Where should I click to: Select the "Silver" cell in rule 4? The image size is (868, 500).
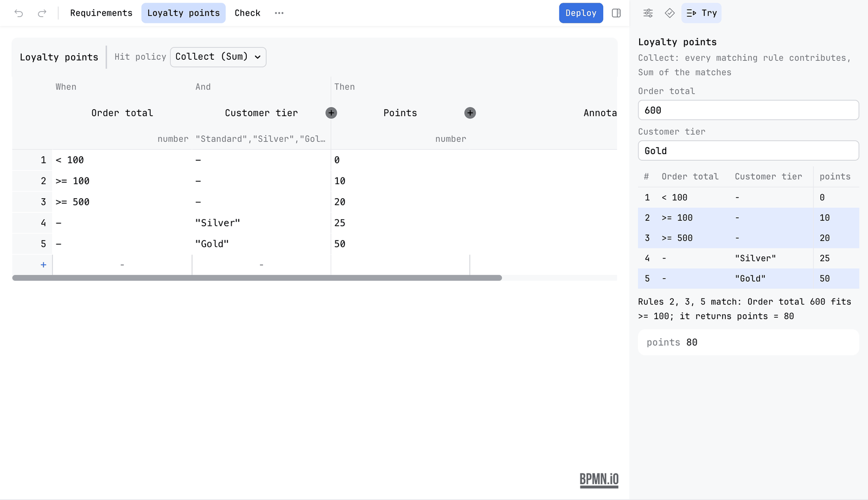261,223
